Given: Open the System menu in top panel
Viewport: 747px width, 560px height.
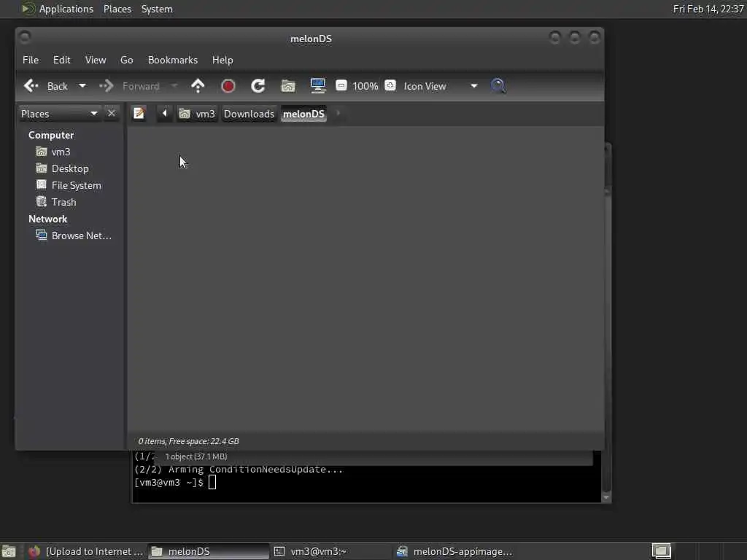Looking at the screenshot, I should pyautogui.click(x=157, y=9).
